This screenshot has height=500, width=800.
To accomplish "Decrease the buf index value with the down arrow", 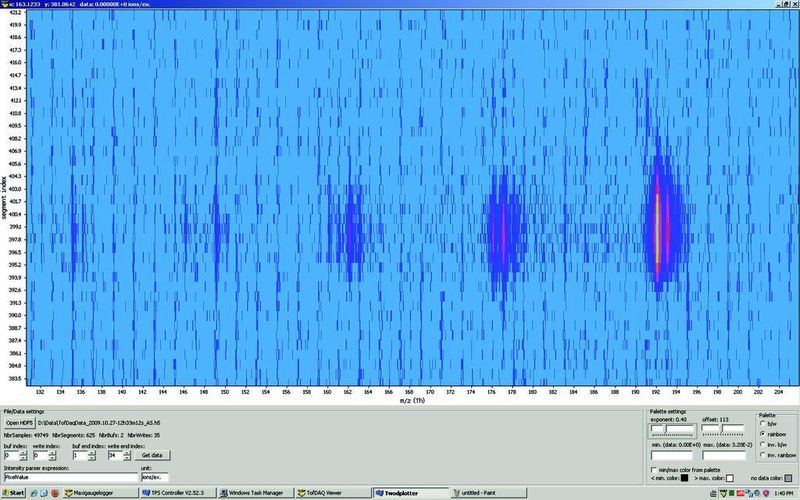I will tap(23, 458).
